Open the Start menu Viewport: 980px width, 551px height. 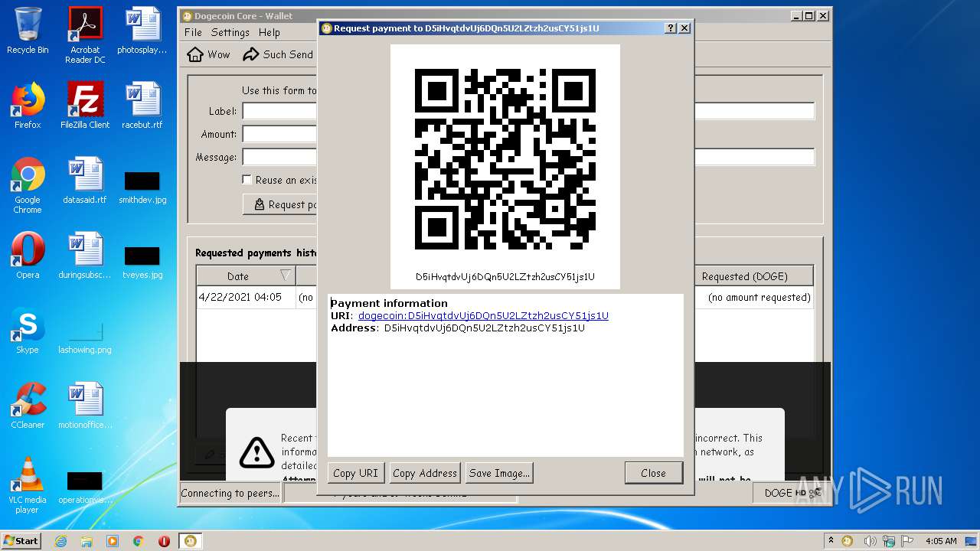21,541
